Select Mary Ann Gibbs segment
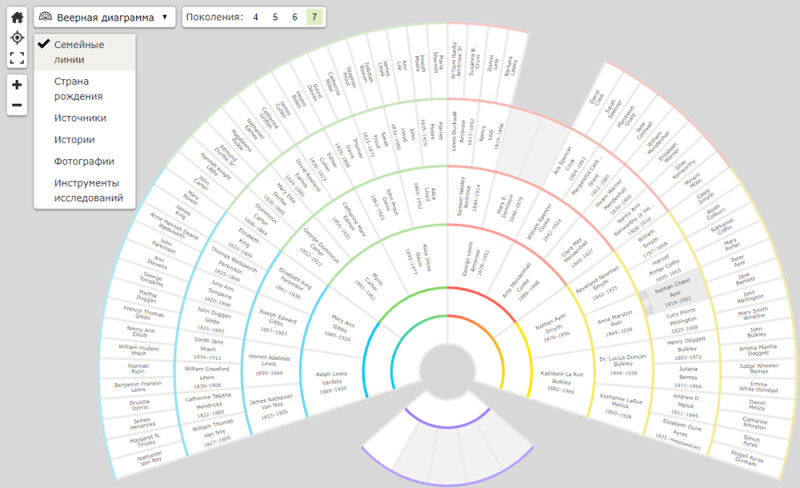Image resolution: width=800 pixels, height=488 pixels. click(x=340, y=327)
